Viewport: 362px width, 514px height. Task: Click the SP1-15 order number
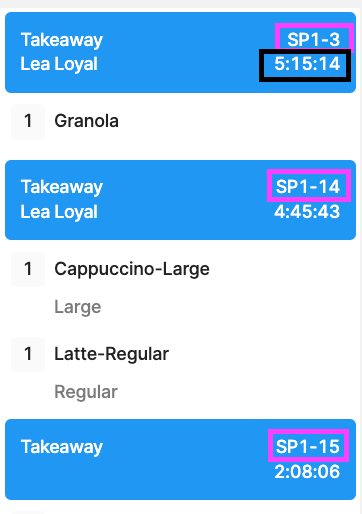[308, 446]
